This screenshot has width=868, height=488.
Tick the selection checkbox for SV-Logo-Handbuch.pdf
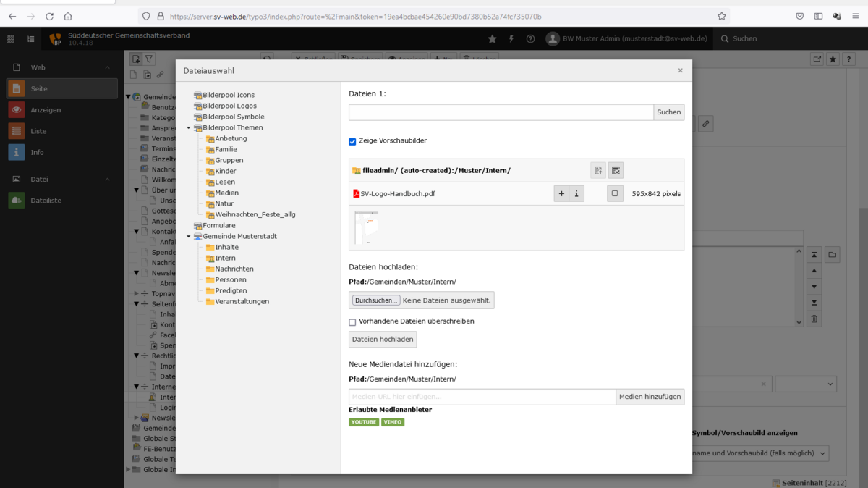pyautogui.click(x=615, y=194)
